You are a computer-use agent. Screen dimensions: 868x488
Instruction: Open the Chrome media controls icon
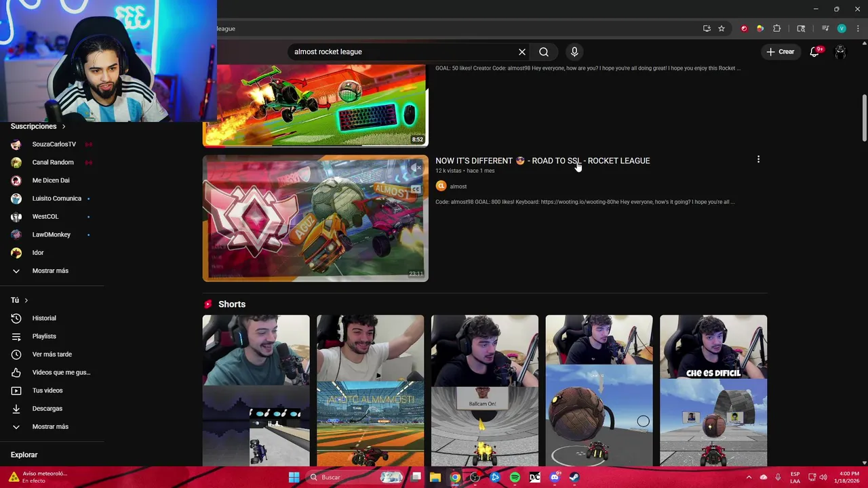825,28
